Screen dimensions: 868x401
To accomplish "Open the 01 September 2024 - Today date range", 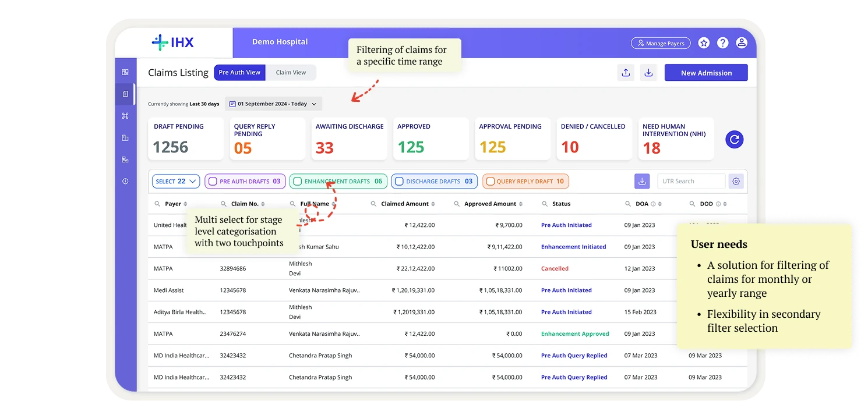I will point(273,104).
